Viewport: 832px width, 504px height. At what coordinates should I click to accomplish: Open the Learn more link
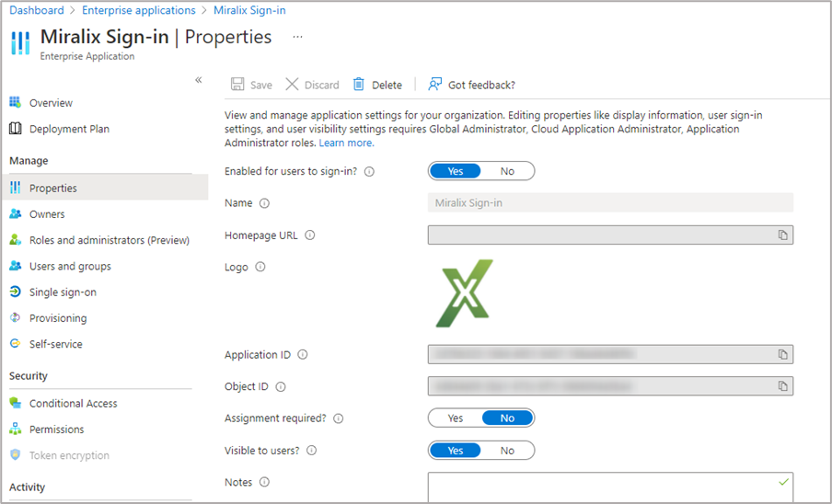(x=346, y=143)
